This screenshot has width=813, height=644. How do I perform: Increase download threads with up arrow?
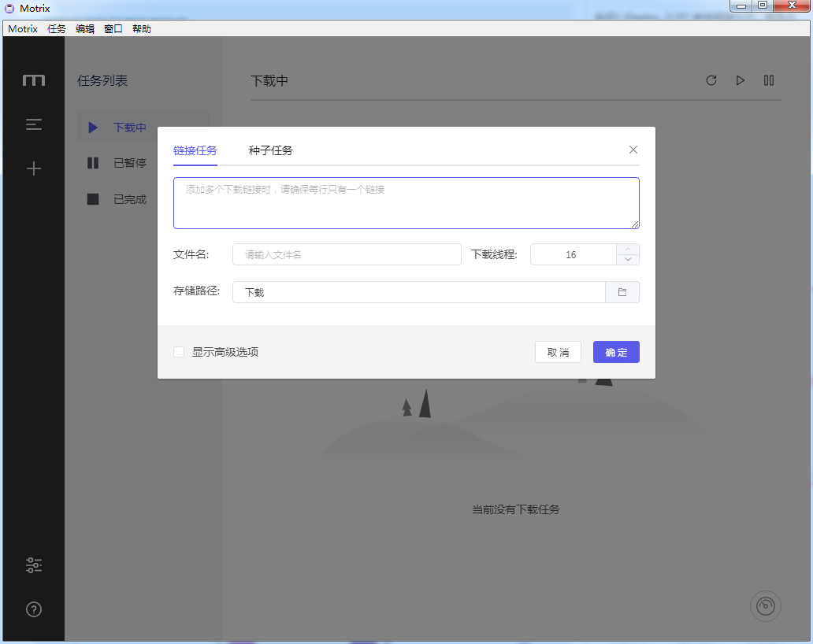[x=628, y=249]
